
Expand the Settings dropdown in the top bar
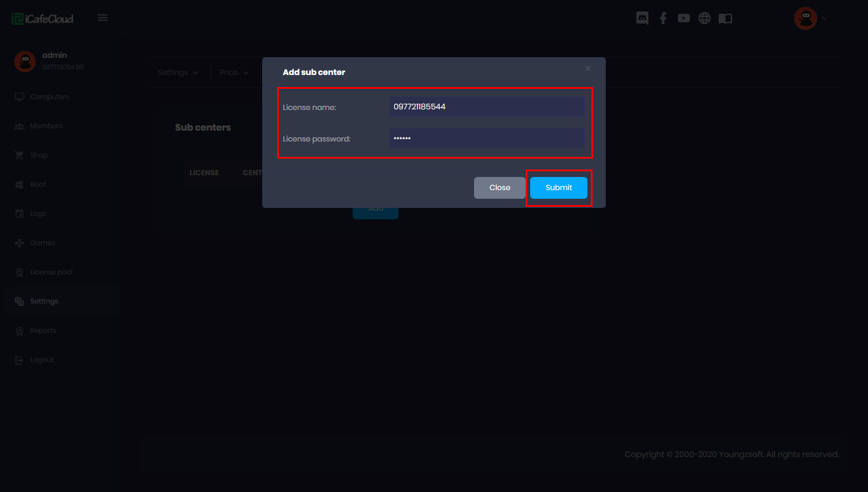pos(178,73)
